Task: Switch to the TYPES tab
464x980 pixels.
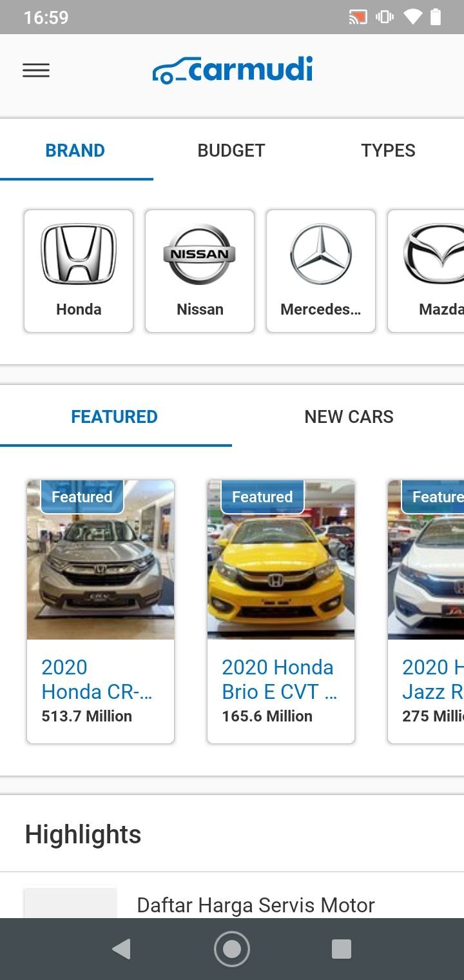Action: [388, 150]
